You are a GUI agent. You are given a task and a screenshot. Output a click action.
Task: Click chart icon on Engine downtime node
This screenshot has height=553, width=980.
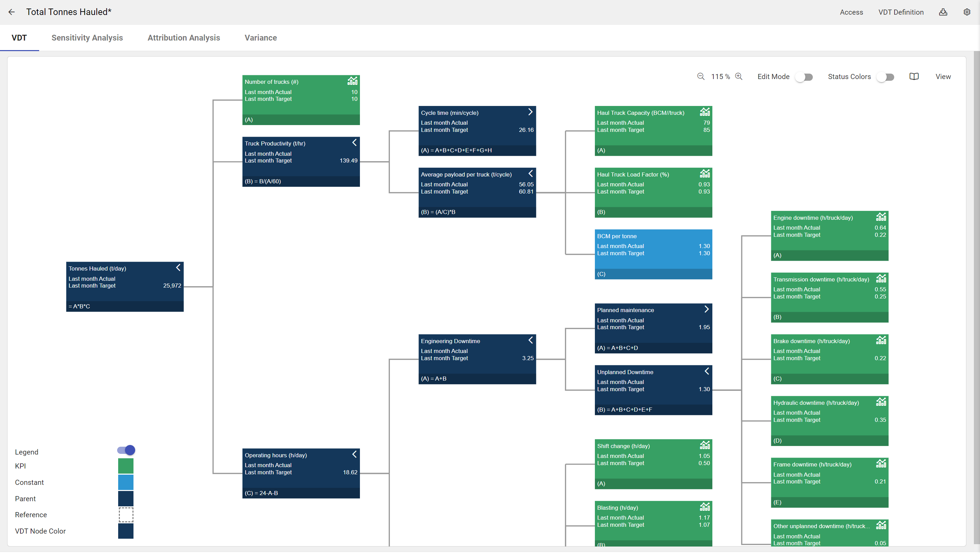pyautogui.click(x=881, y=217)
